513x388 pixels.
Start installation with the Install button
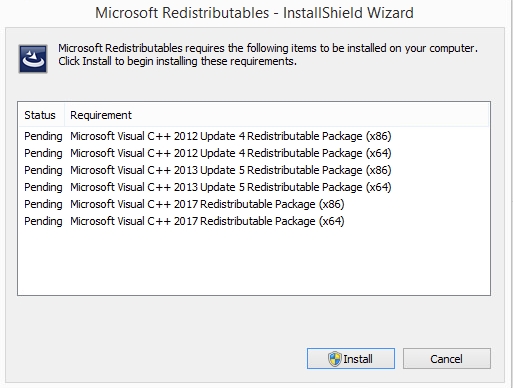point(351,359)
